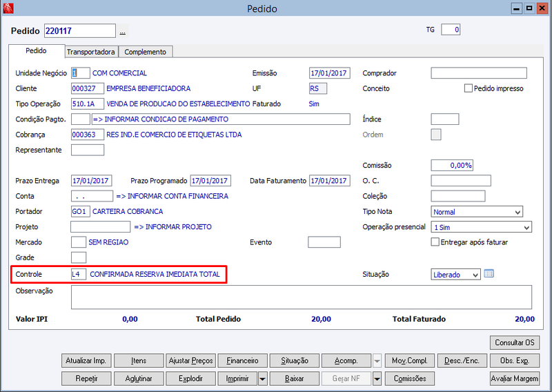552x392 pixels.
Task: Open the Operação presencial dropdown
Action: [x=481, y=227]
